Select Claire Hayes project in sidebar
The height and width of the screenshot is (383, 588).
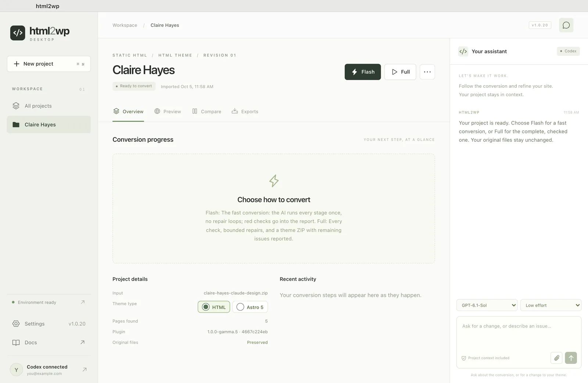click(49, 124)
